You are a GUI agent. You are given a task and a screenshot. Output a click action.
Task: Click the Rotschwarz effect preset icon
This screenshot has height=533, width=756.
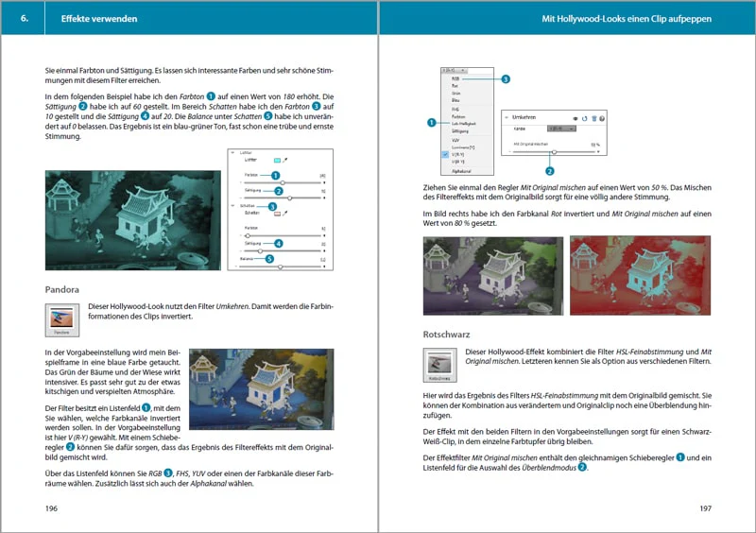pos(440,365)
